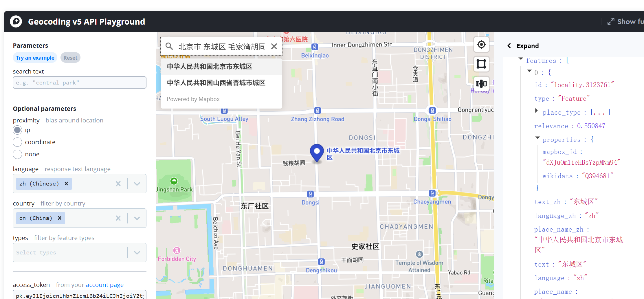Click the Jingshan Park green marker

coord(174,181)
